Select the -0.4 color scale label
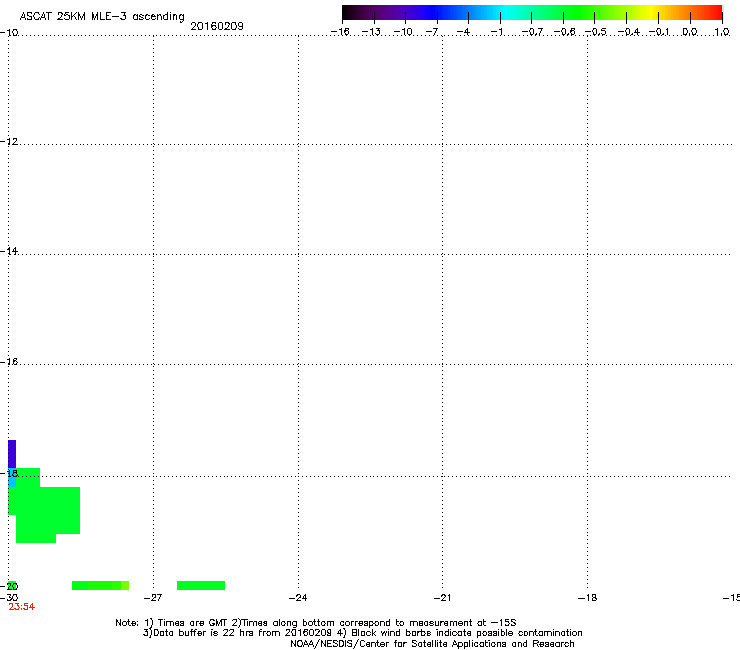 (629, 32)
